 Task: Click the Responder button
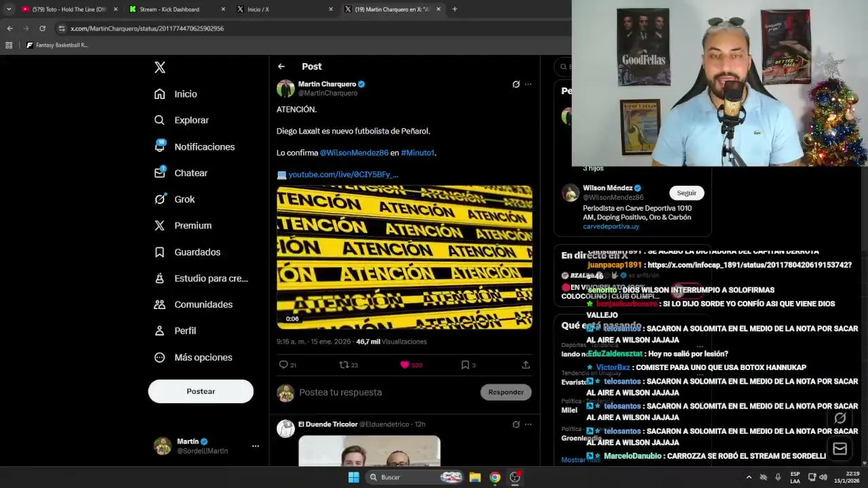coord(506,392)
